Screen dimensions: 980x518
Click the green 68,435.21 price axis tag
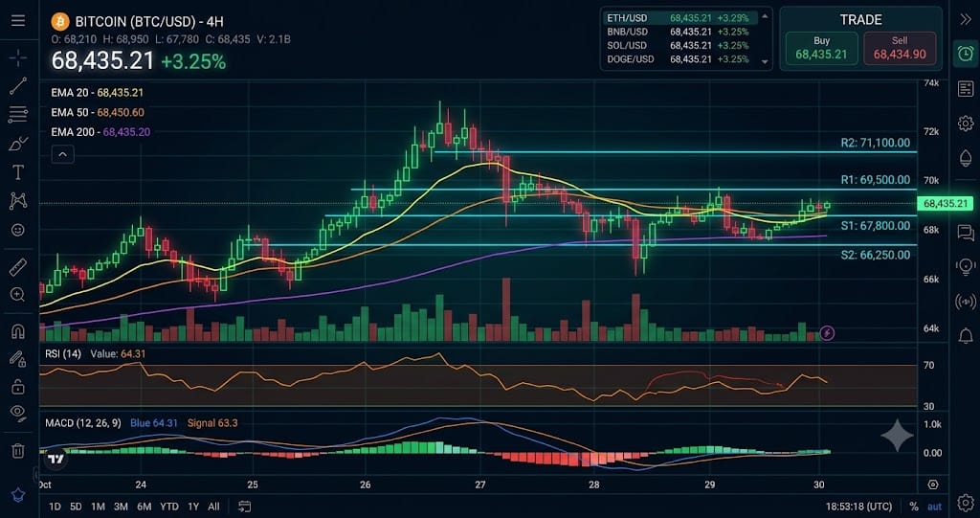pyautogui.click(x=945, y=203)
